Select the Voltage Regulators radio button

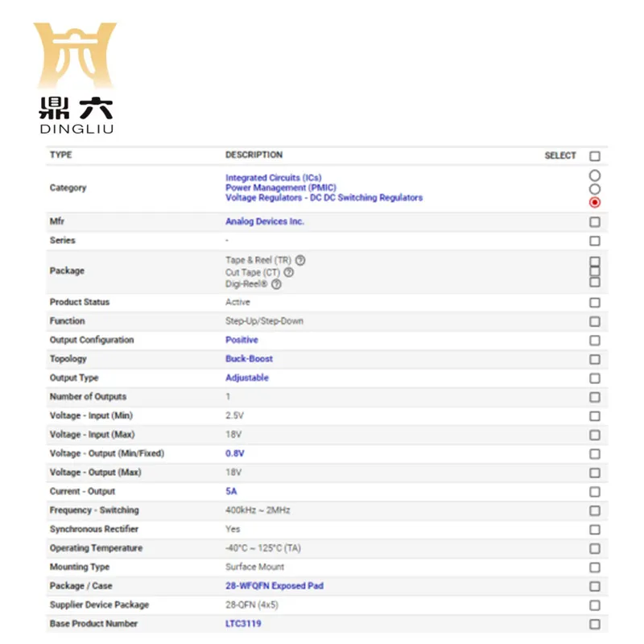pos(594,203)
